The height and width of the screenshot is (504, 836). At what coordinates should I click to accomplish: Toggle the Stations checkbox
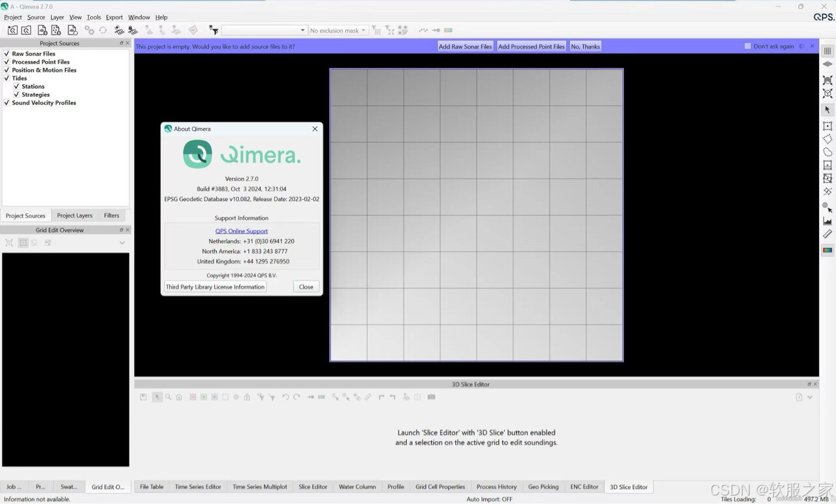click(16, 86)
